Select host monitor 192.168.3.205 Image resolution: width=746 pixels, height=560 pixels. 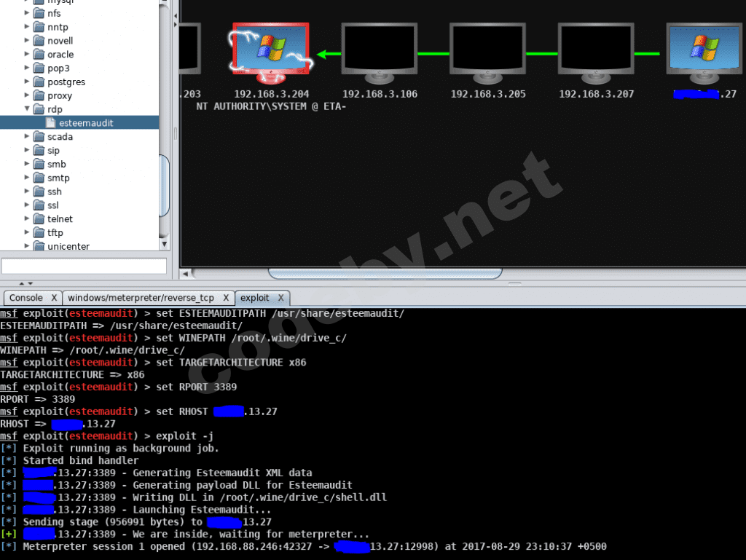click(x=487, y=53)
